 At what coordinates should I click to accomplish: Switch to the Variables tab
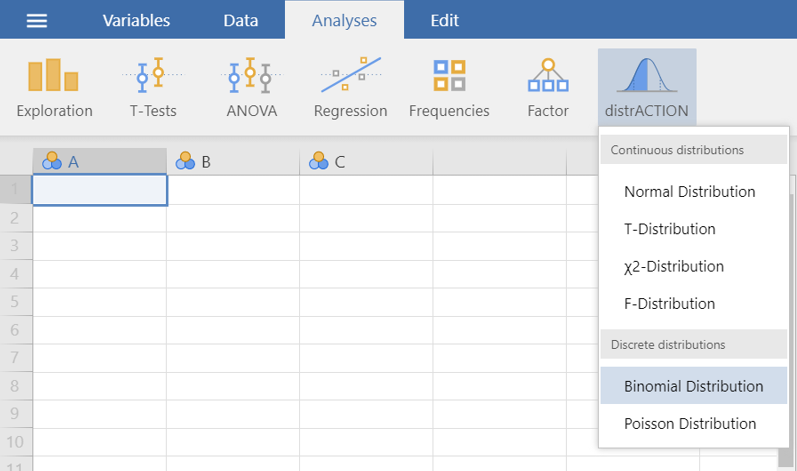coord(136,21)
